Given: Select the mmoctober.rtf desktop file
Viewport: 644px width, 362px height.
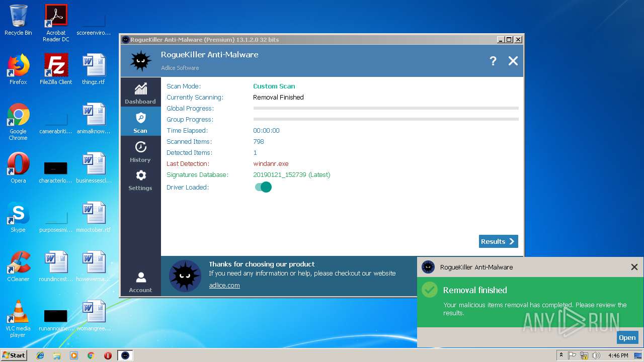Looking at the screenshot, I should (x=94, y=217).
